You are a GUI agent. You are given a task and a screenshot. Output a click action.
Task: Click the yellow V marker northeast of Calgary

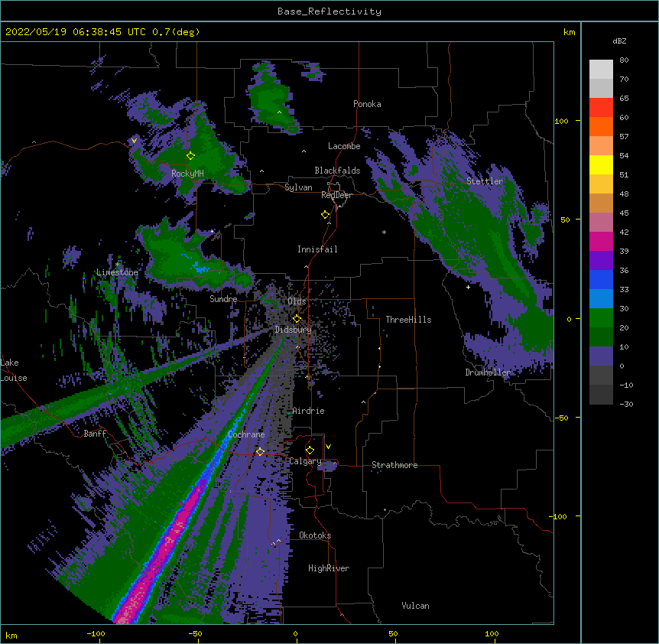(328, 447)
